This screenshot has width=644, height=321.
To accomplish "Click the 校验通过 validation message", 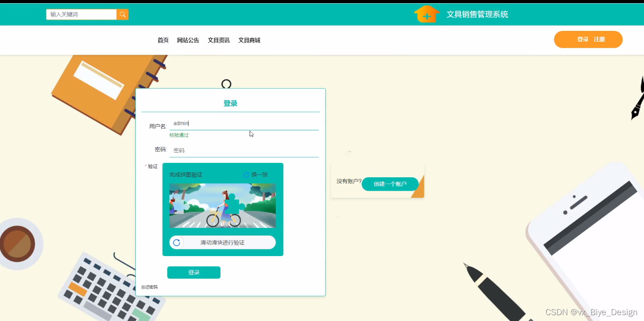I will 179,135.
